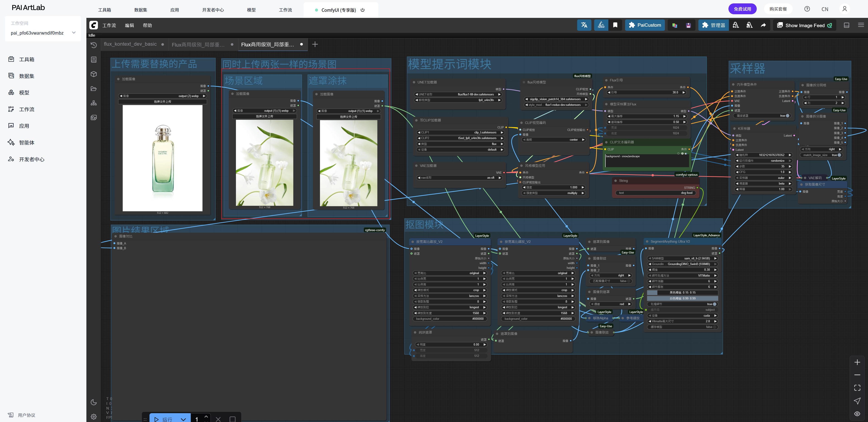Open the workflow history sidebar icon

94,45
